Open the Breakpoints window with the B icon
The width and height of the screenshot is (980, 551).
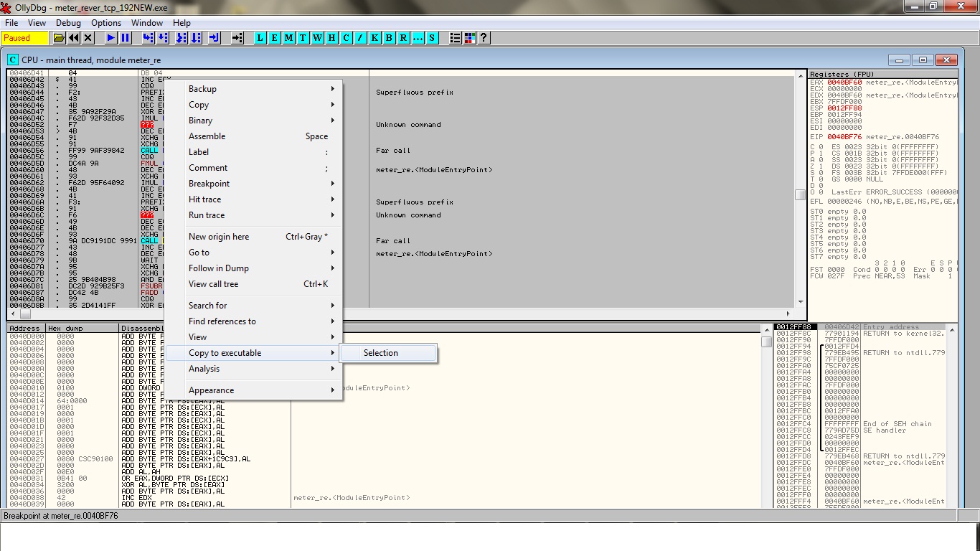click(388, 38)
